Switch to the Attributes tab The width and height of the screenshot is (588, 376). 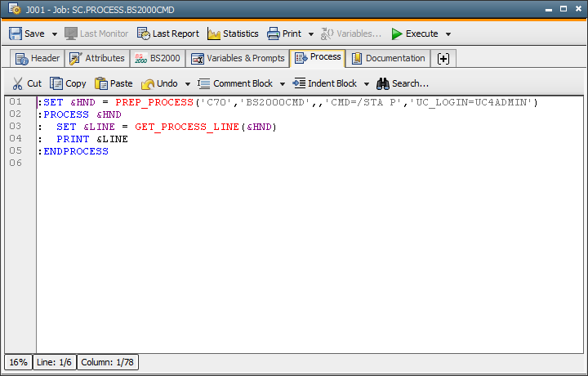click(x=97, y=59)
